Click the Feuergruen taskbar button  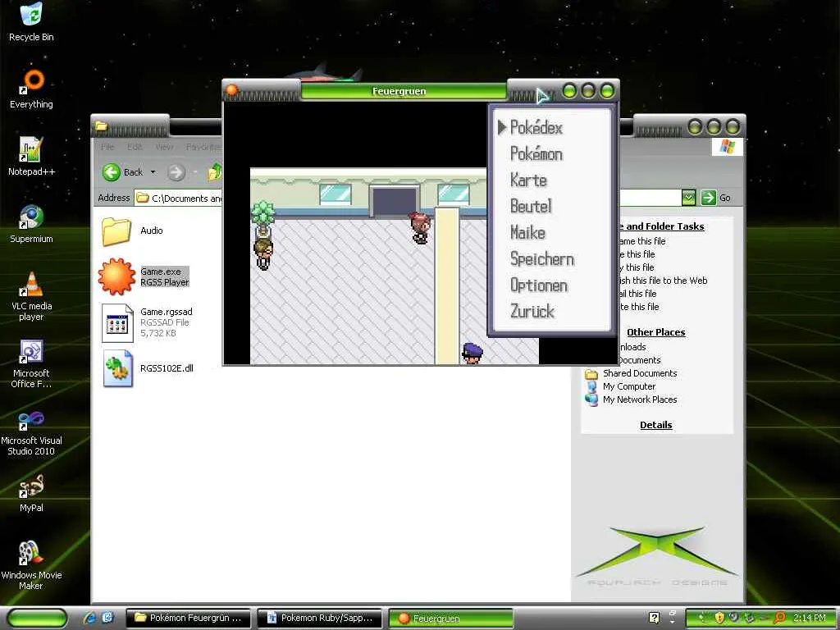[x=450, y=619]
